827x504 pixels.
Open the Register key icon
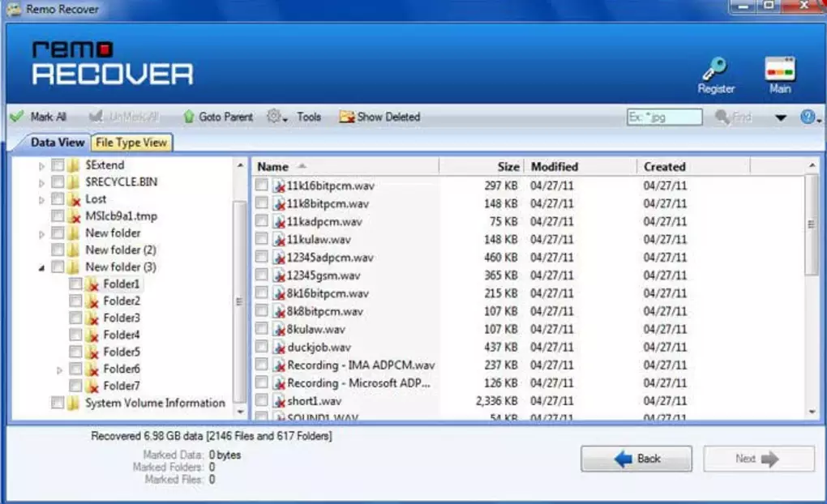coord(714,69)
